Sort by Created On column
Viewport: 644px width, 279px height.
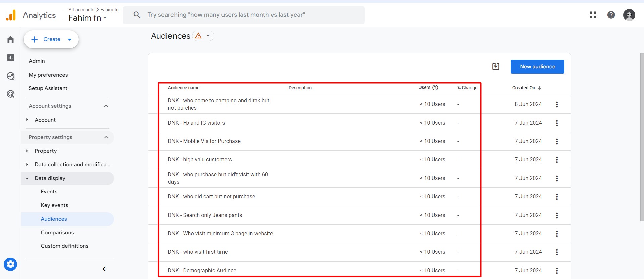(527, 88)
